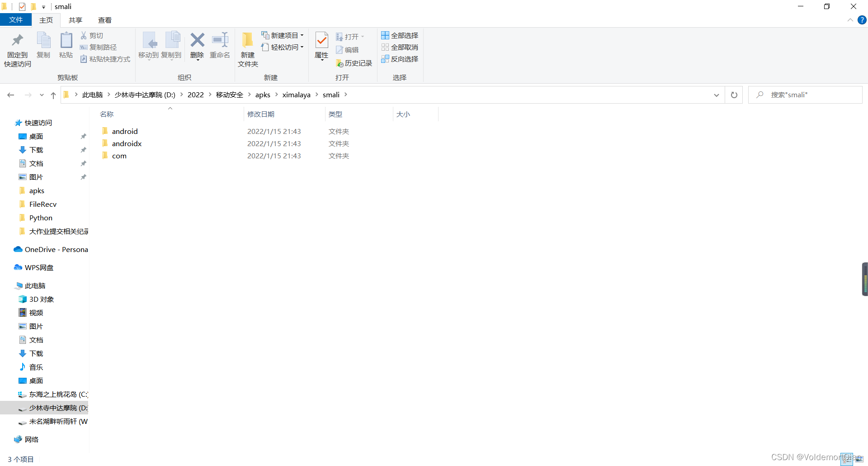Click Select none (全部取消)
Screen dimensions: 868x466
pos(400,47)
